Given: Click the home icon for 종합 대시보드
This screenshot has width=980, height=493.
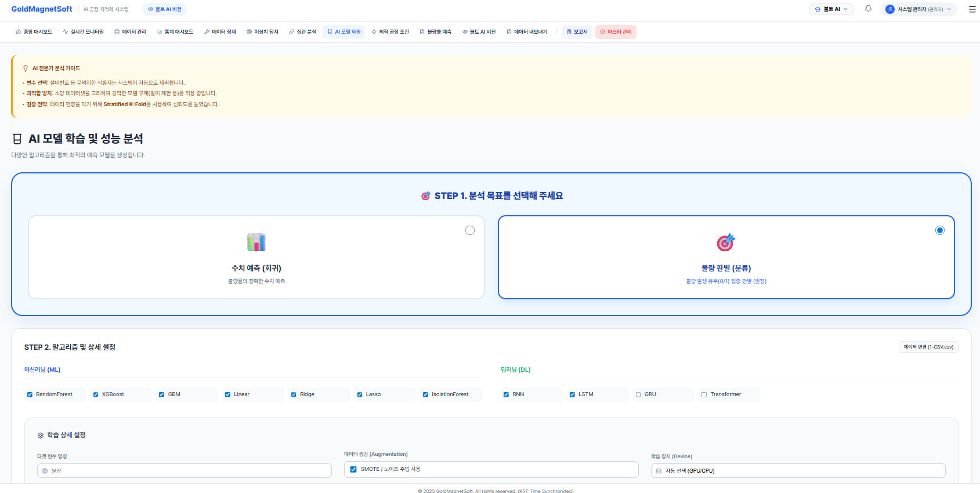Looking at the screenshot, I should click(19, 32).
